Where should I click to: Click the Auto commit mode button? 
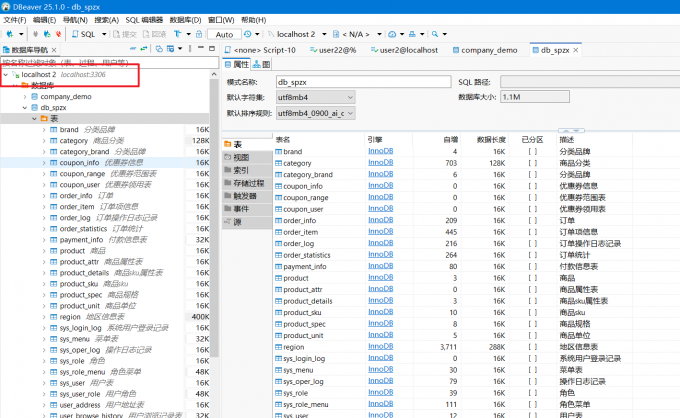point(225,34)
